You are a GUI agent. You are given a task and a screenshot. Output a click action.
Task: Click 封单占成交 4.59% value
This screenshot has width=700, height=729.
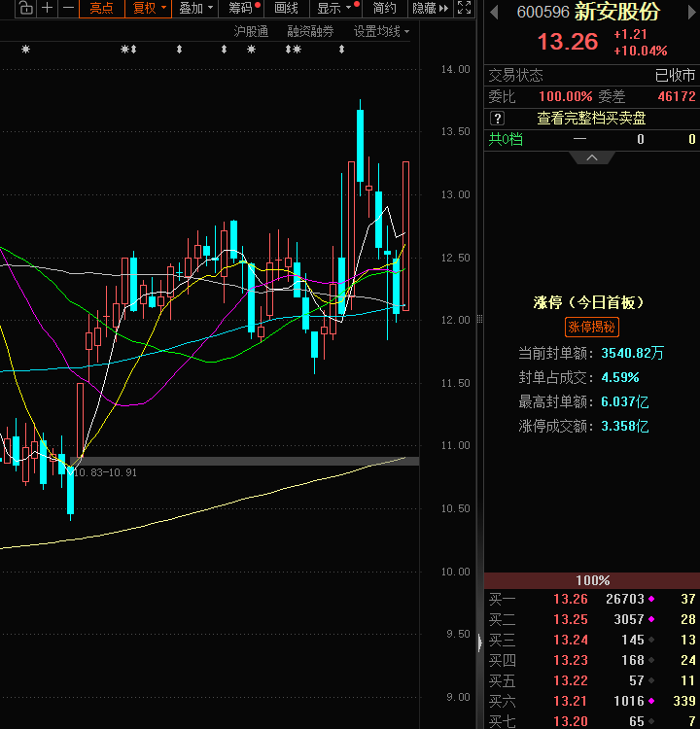tap(620, 377)
